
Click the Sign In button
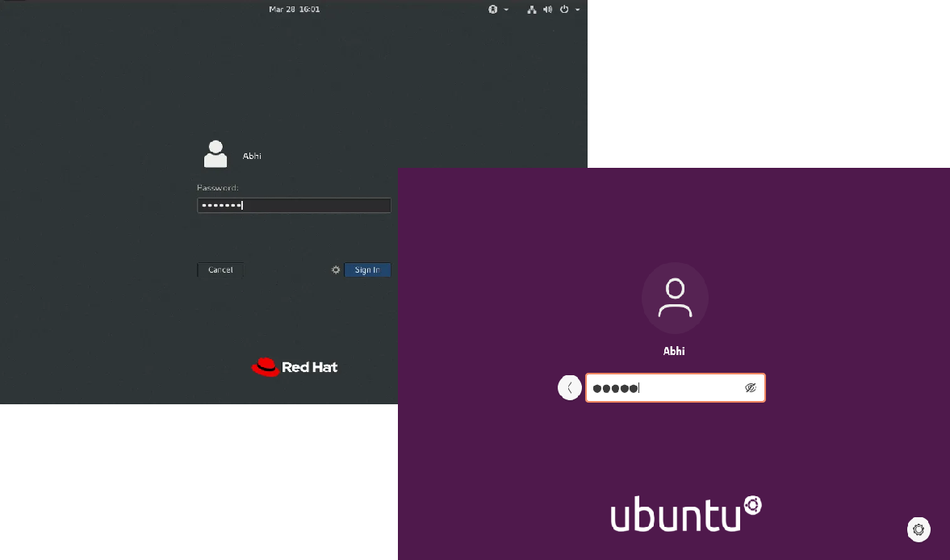pos(367,270)
